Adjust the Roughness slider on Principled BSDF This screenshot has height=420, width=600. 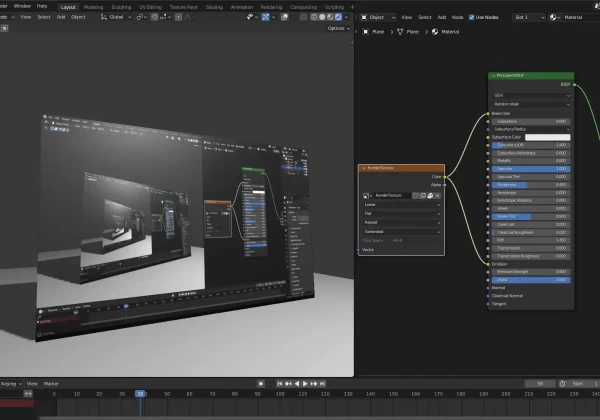point(533,184)
